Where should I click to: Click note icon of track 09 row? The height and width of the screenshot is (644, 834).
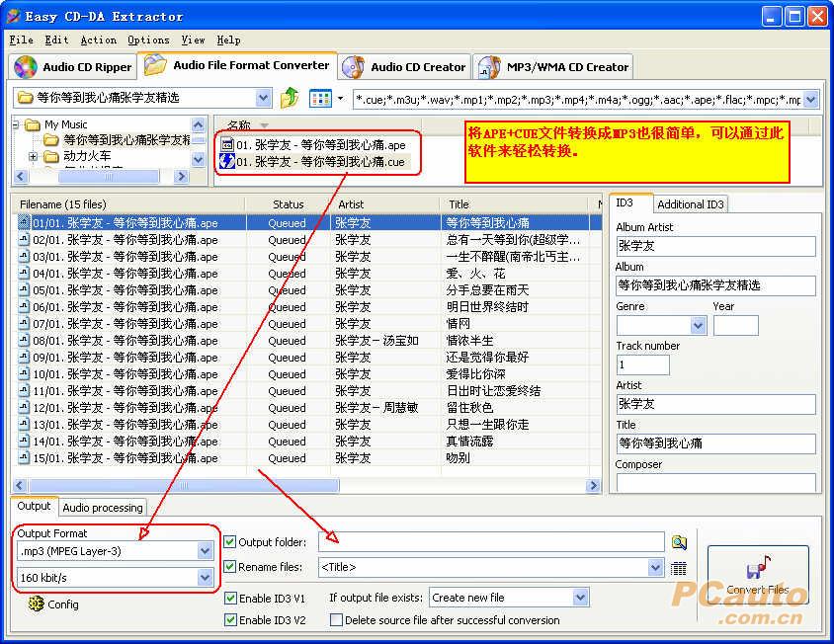[24, 357]
